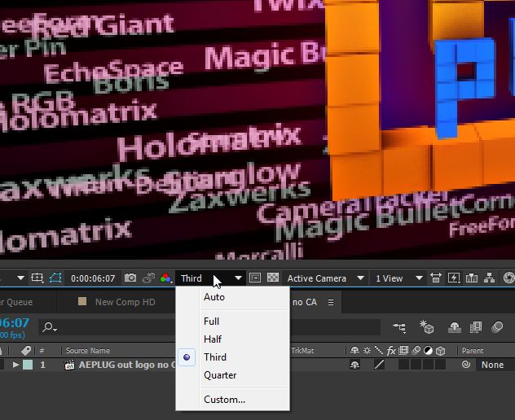The width and height of the screenshot is (515, 420).
Task: Toggle the Region of Interest icon
Action: (x=255, y=278)
